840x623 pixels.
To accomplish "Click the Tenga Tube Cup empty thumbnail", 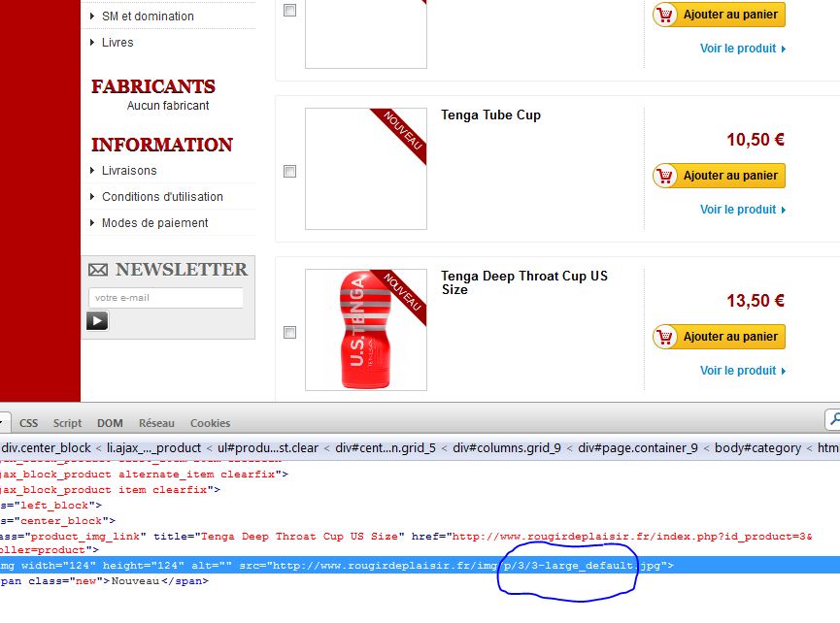I will pos(366,169).
